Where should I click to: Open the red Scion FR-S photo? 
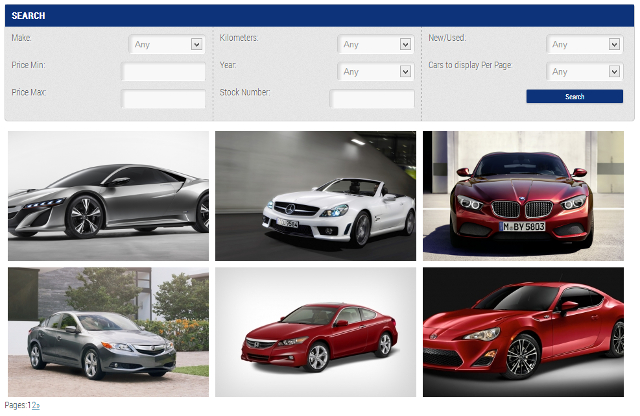523,332
